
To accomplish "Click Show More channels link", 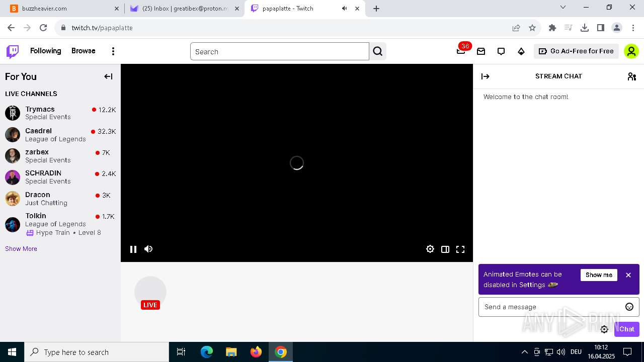I will tap(21, 249).
